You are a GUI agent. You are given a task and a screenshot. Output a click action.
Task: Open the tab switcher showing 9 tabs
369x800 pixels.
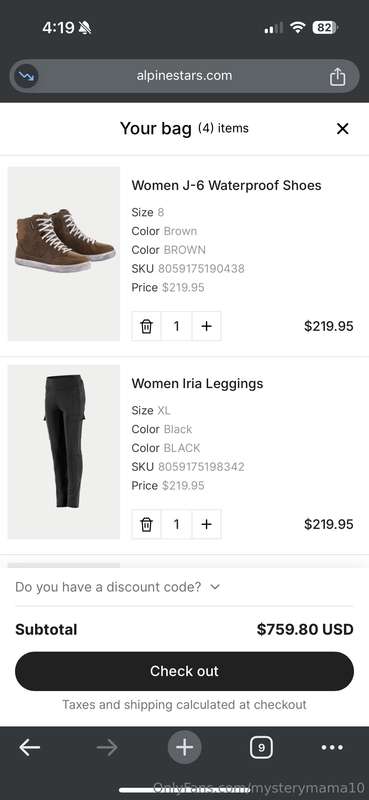pos(261,747)
